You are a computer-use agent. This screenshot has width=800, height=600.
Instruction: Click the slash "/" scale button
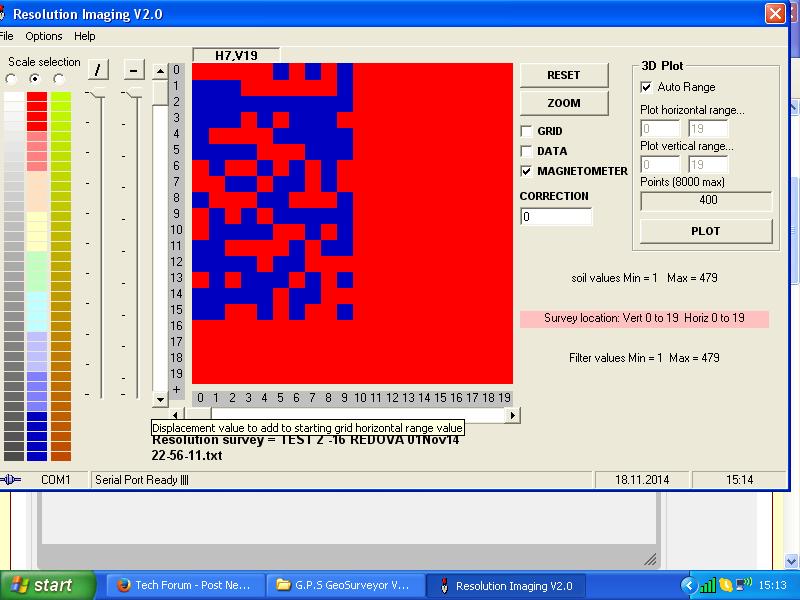click(x=98, y=69)
